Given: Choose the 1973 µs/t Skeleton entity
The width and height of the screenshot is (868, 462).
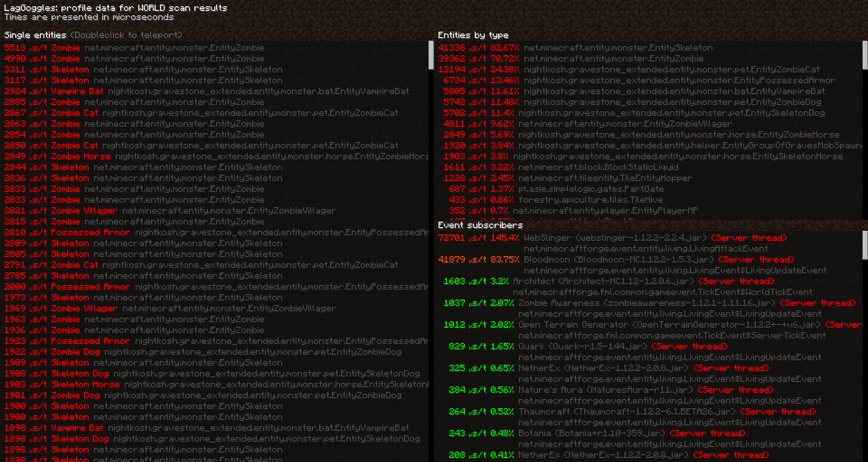Looking at the screenshot, I should click(143, 297).
